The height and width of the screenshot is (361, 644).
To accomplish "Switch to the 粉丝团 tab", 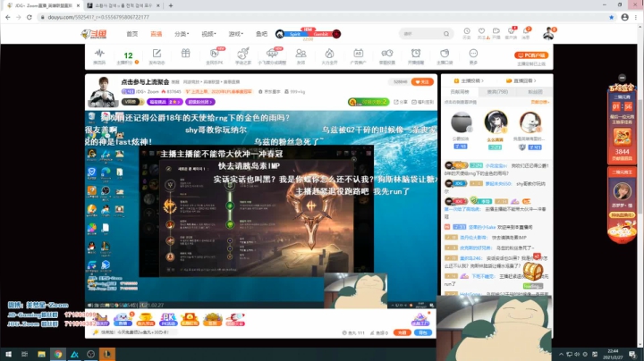I will pos(535,92).
